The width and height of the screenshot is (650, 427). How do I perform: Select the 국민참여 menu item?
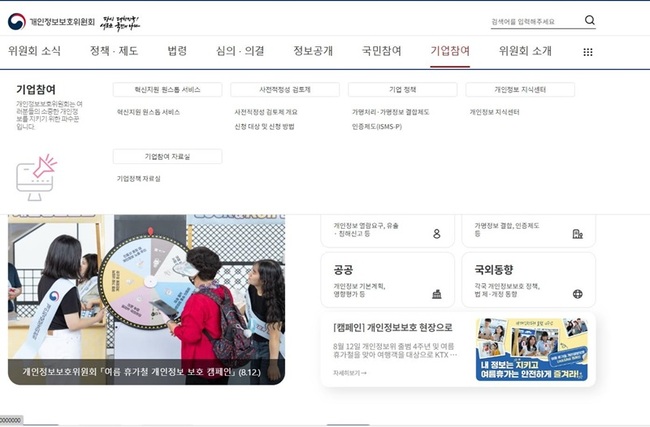click(381, 51)
